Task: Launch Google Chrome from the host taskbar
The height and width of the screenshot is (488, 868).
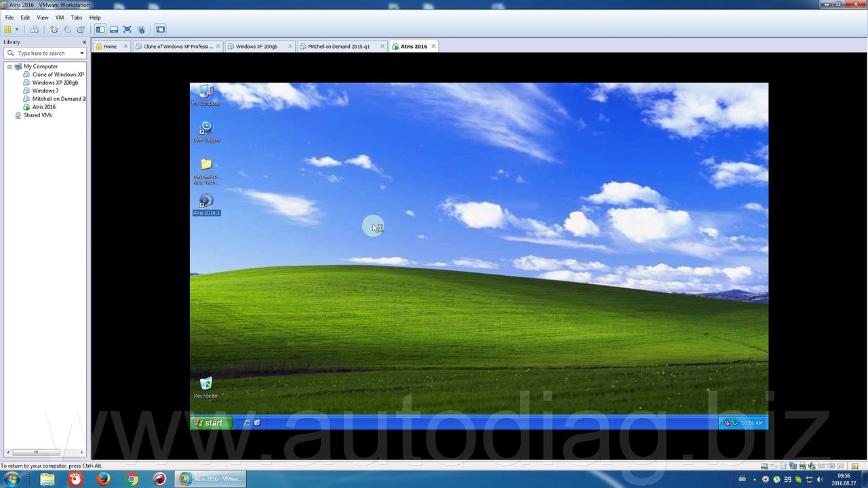Action: tap(132, 479)
